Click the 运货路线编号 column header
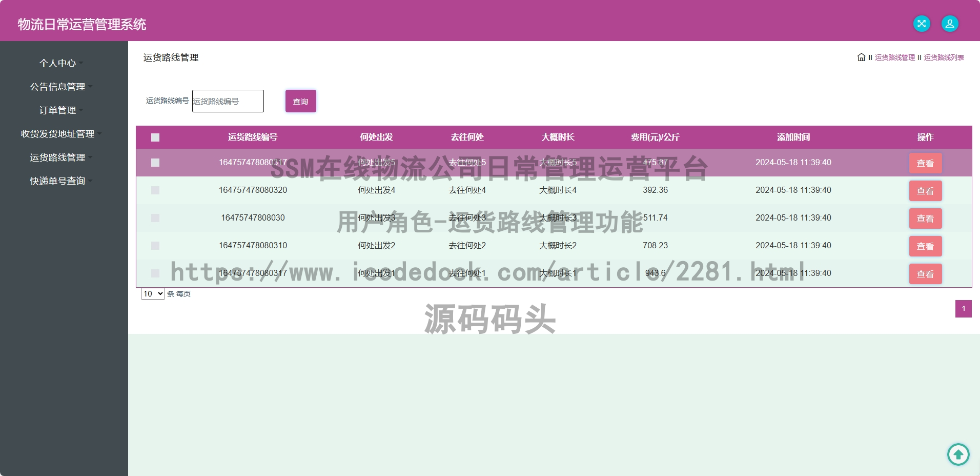This screenshot has width=980, height=476. (253, 137)
